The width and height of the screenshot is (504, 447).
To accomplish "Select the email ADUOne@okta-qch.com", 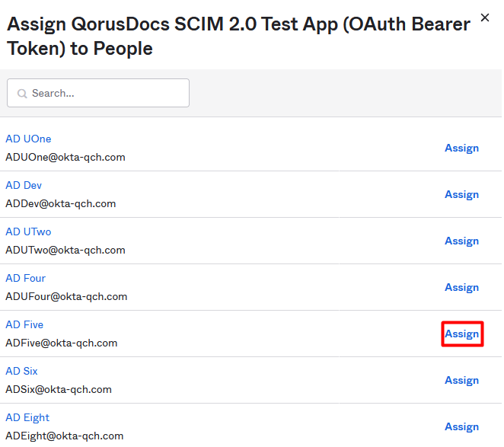I will point(65,158).
